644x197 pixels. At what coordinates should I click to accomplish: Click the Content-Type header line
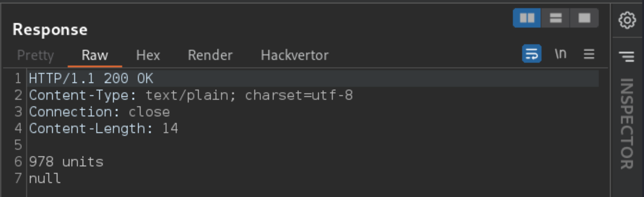click(x=191, y=95)
